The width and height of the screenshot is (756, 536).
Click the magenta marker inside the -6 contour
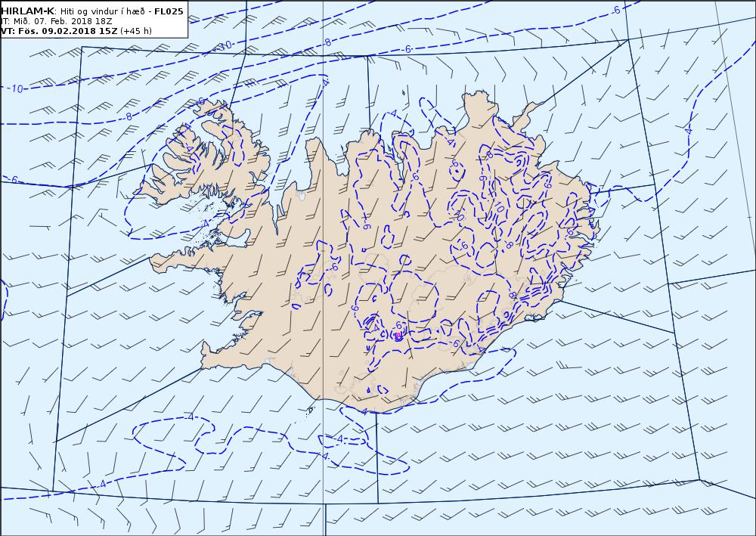[398, 335]
